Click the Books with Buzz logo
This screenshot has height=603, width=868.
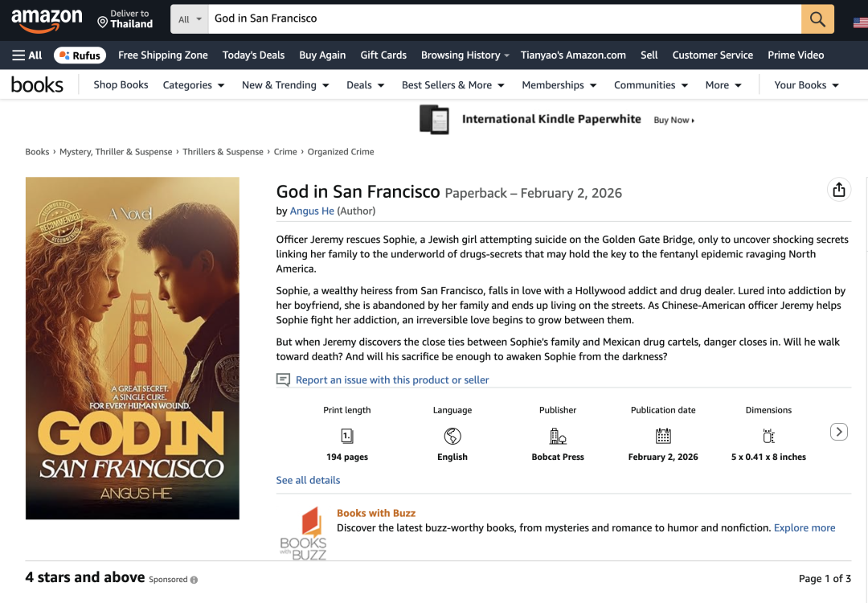[x=302, y=532]
